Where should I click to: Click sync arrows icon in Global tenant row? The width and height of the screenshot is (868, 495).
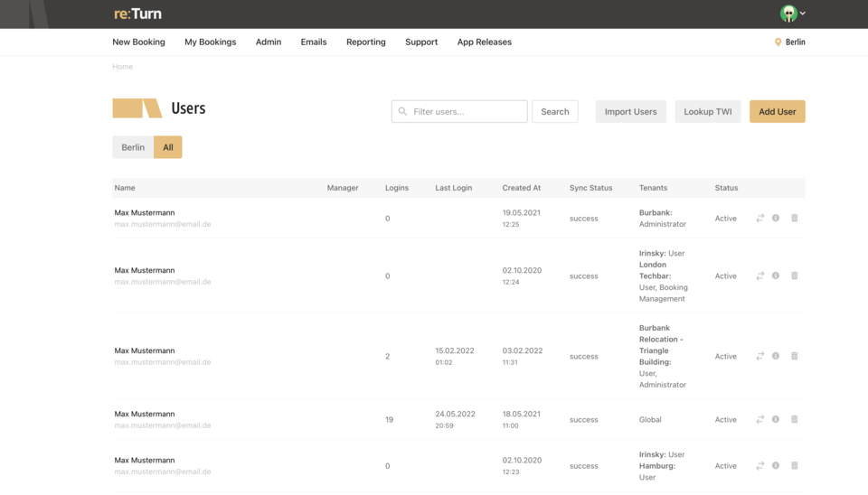click(x=759, y=419)
